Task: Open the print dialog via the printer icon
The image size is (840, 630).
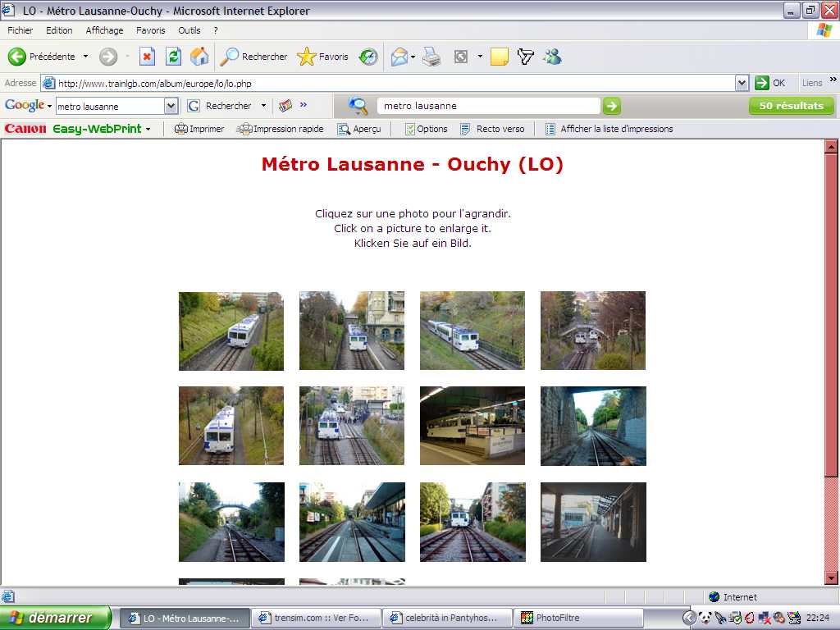Action: (x=431, y=57)
